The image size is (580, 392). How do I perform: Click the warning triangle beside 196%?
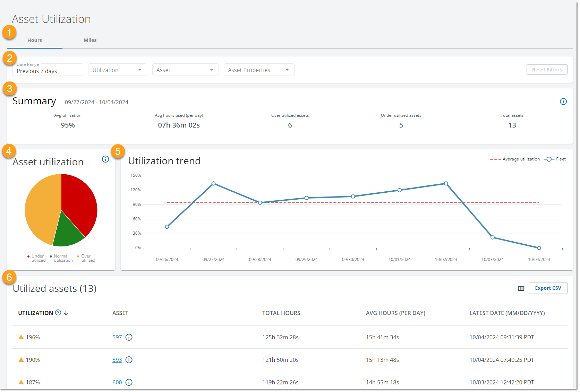tap(21, 337)
